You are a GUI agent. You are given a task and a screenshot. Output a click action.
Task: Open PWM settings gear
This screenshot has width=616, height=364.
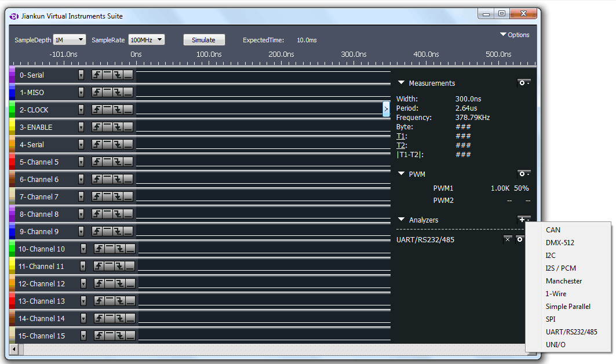pos(524,174)
